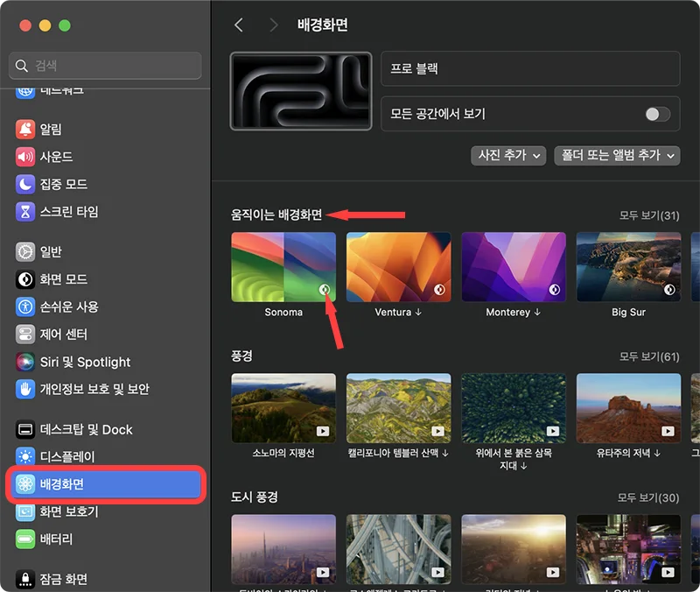700x592 pixels.
Task: Click play icon on 유타주의 저녁 thumbnail
Action: (x=668, y=431)
